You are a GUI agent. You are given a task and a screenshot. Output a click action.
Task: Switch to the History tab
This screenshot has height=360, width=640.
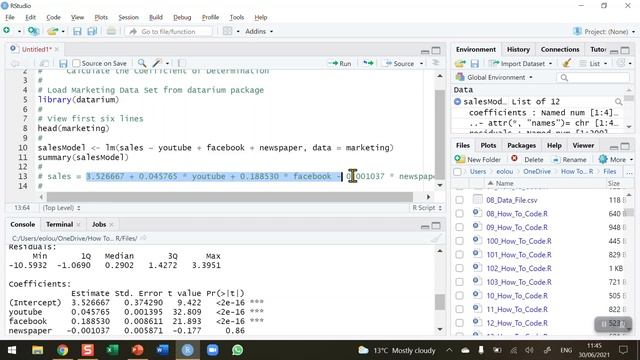click(x=518, y=49)
